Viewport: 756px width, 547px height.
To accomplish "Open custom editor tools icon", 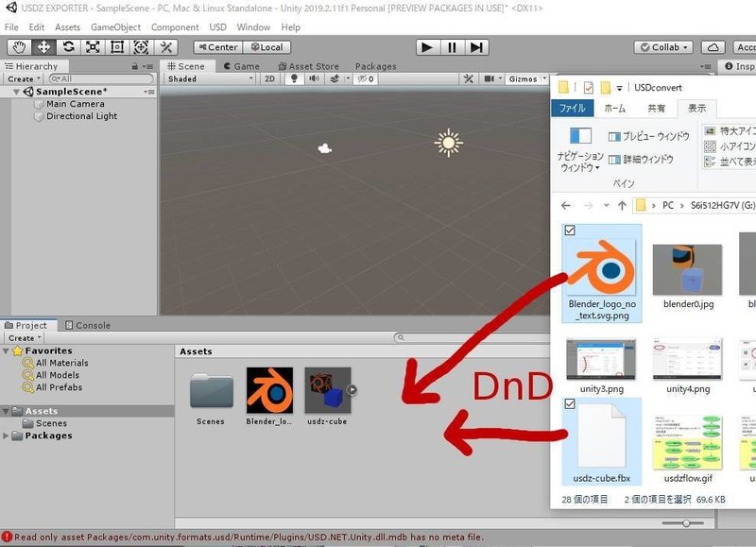I will (166, 47).
